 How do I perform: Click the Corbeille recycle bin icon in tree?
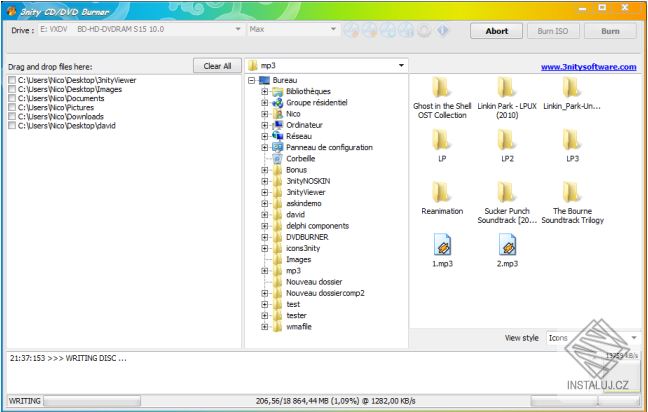(x=278, y=159)
